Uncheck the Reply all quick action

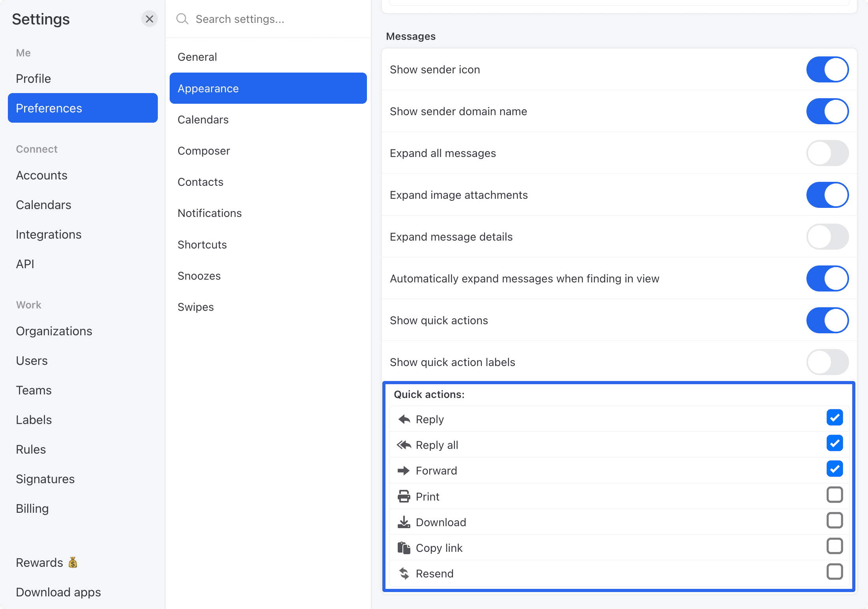coord(834,443)
